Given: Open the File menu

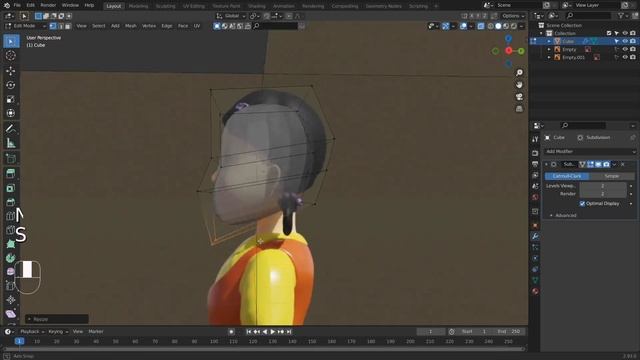Looking at the screenshot, I should [x=17, y=5].
